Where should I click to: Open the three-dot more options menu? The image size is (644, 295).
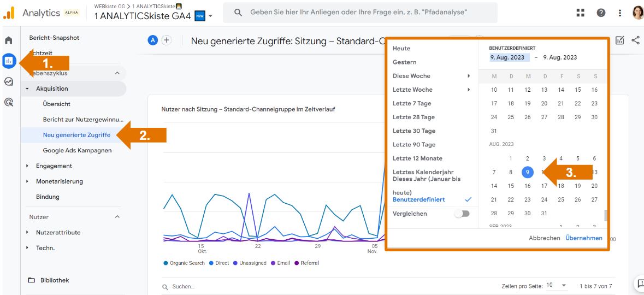coord(619,13)
